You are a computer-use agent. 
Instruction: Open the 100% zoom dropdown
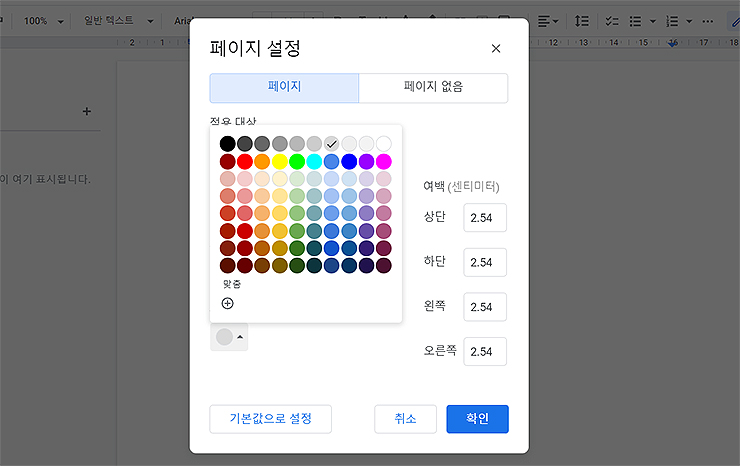(43, 21)
